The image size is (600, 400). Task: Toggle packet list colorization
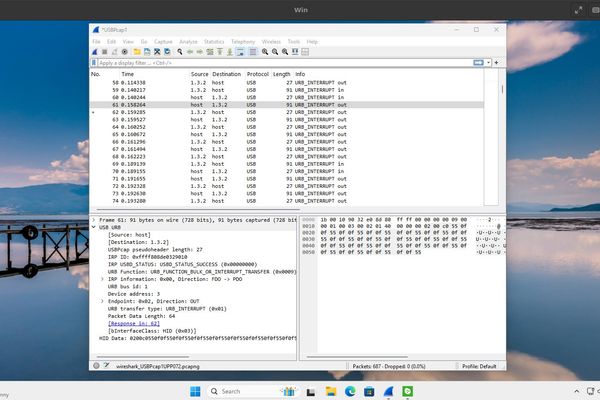[253, 52]
